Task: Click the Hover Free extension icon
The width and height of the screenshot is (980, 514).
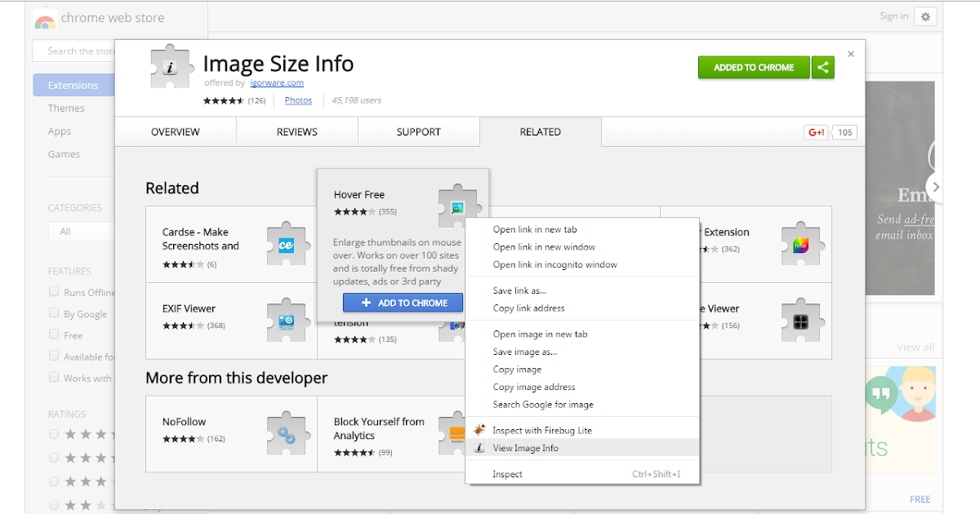Action: pyautogui.click(x=457, y=206)
